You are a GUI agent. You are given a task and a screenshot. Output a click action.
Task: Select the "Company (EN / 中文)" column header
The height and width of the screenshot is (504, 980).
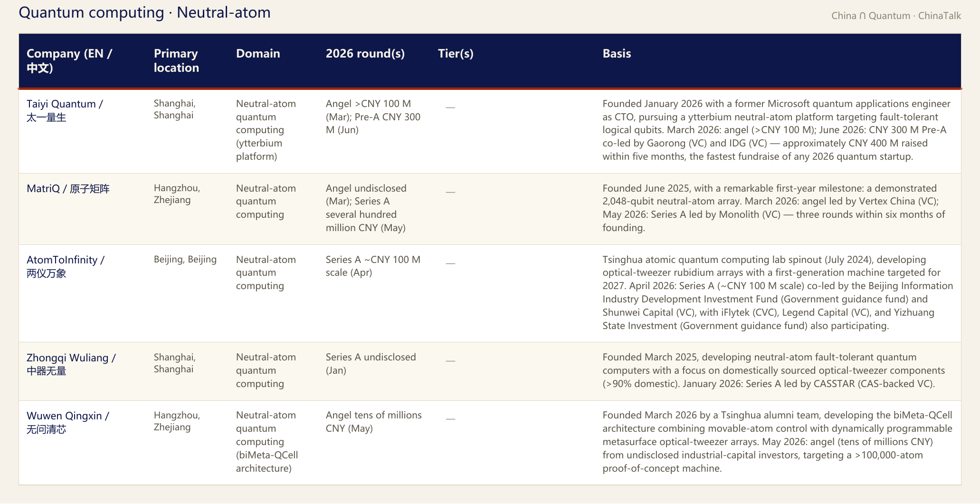69,60
